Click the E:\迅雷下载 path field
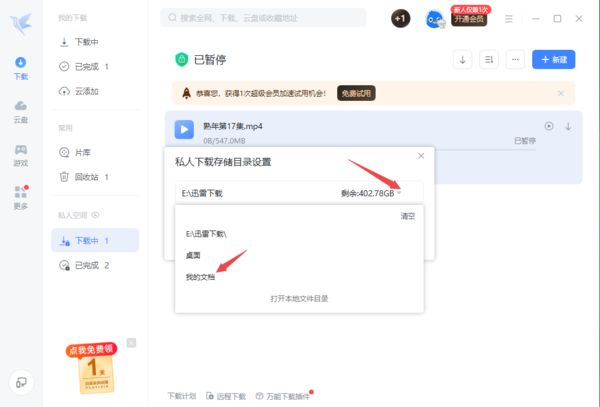The width and height of the screenshot is (600, 407). pyautogui.click(x=299, y=193)
